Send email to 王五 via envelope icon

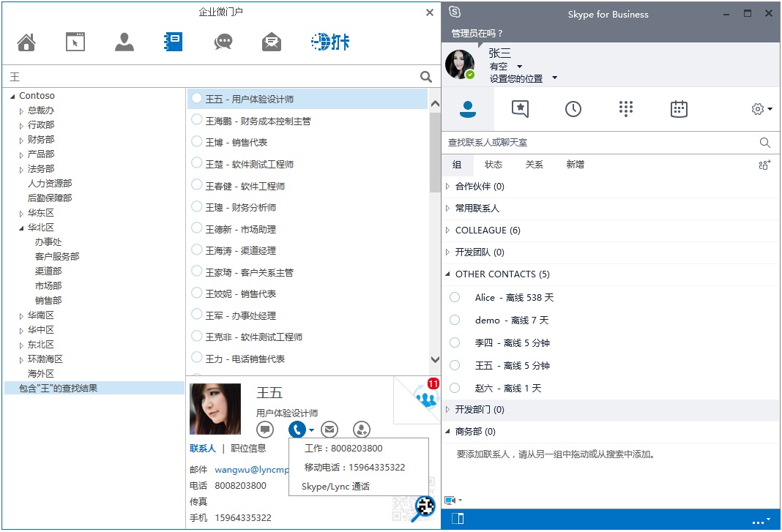pyautogui.click(x=329, y=429)
